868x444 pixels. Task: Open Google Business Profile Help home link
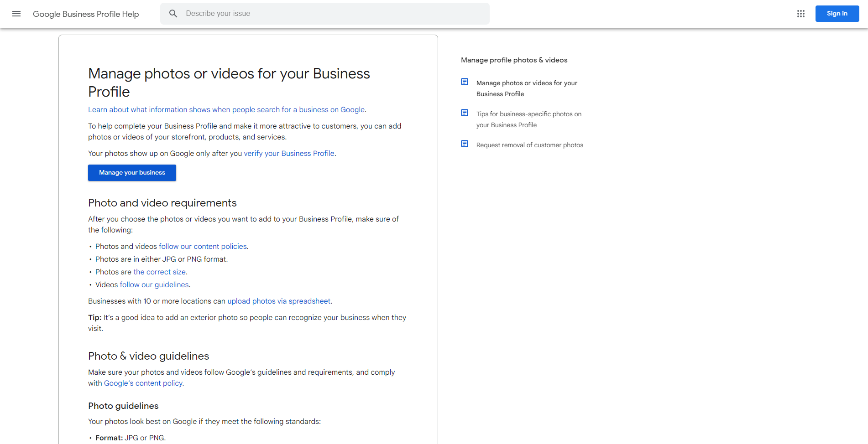[86, 14]
